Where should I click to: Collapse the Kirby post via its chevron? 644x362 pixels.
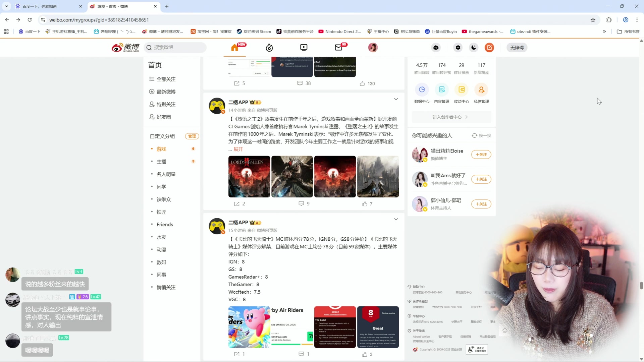pyautogui.click(x=396, y=219)
